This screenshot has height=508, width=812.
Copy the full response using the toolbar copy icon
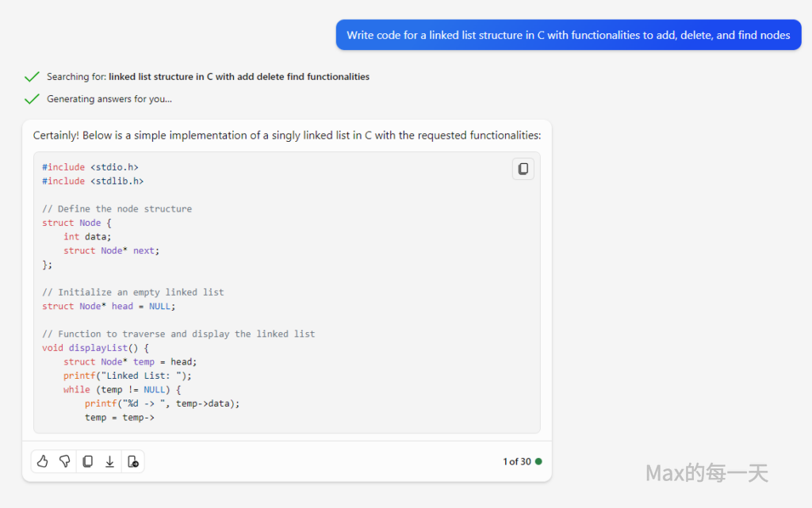pyautogui.click(x=87, y=461)
